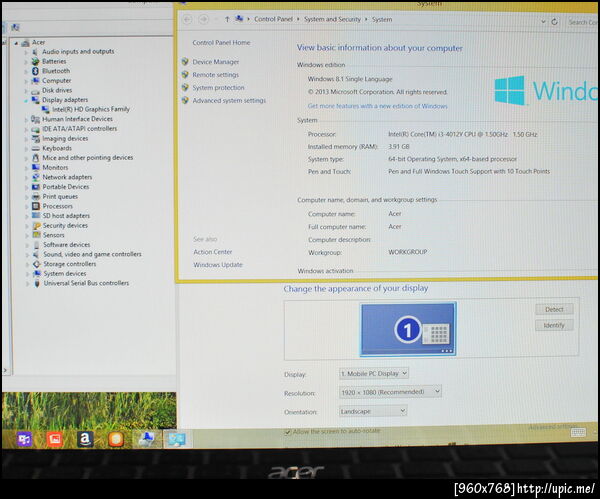The height and width of the screenshot is (499, 600).
Task: Click the Keyboards category icon
Action: [x=36, y=148]
